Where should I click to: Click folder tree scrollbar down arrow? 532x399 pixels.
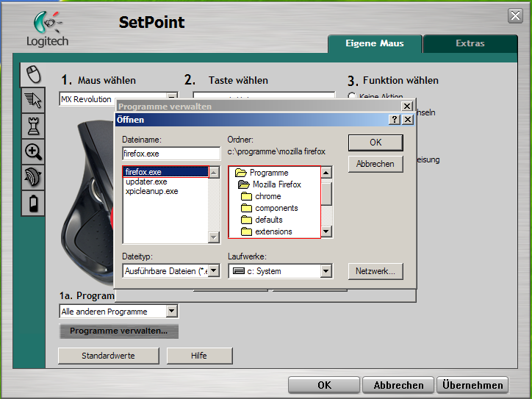pos(326,231)
